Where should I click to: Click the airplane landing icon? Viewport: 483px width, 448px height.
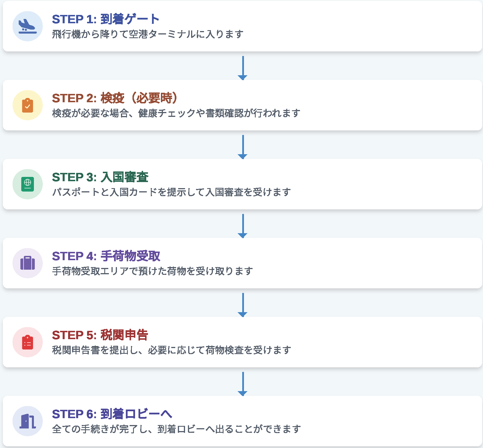coord(28,26)
